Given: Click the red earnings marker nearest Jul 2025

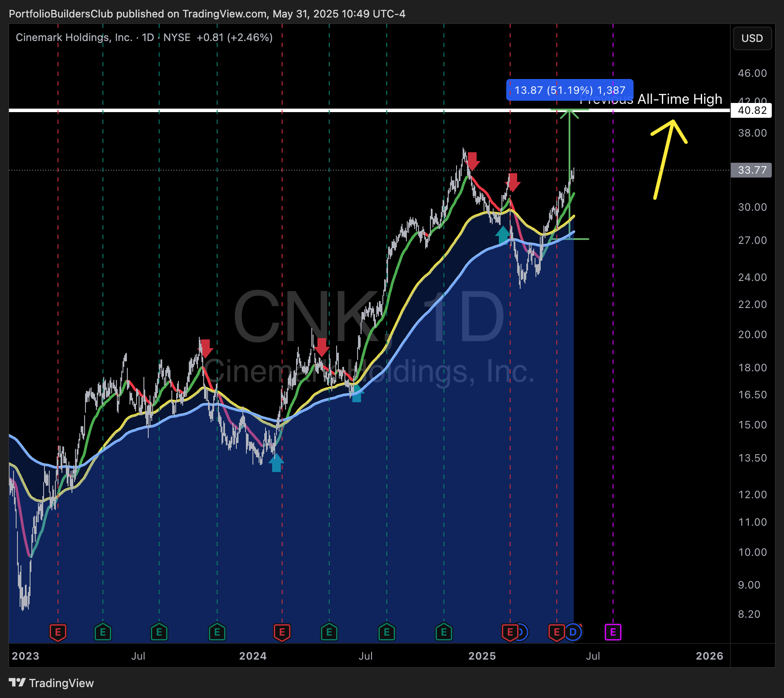Looking at the screenshot, I should [x=556, y=632].
